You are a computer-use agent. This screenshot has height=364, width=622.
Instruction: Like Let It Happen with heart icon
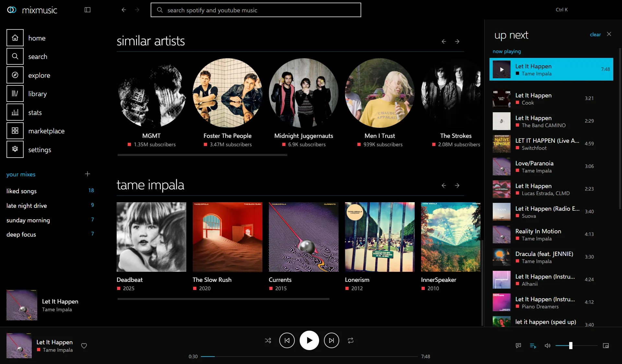point(84,346)
